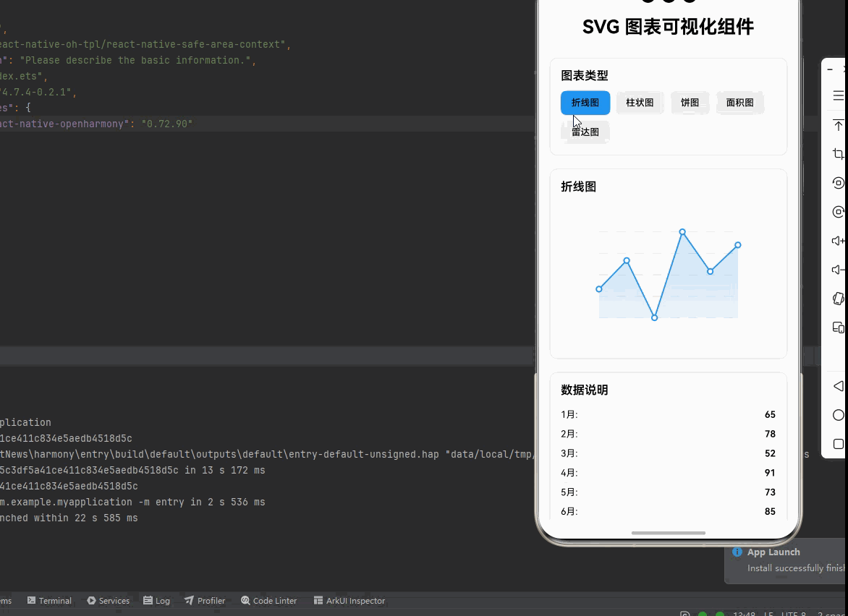Click the emulator shake device icon
The height and width of the screenshot is (616, 848).
pos(839,299)
